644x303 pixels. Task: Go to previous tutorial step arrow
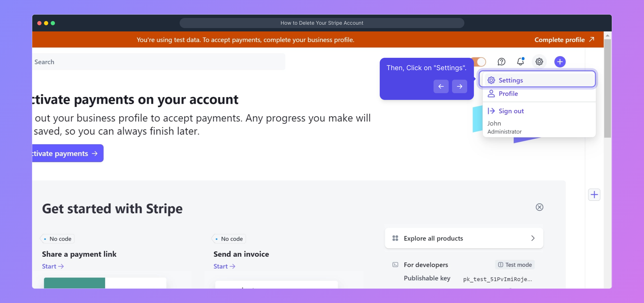[441, 86]
